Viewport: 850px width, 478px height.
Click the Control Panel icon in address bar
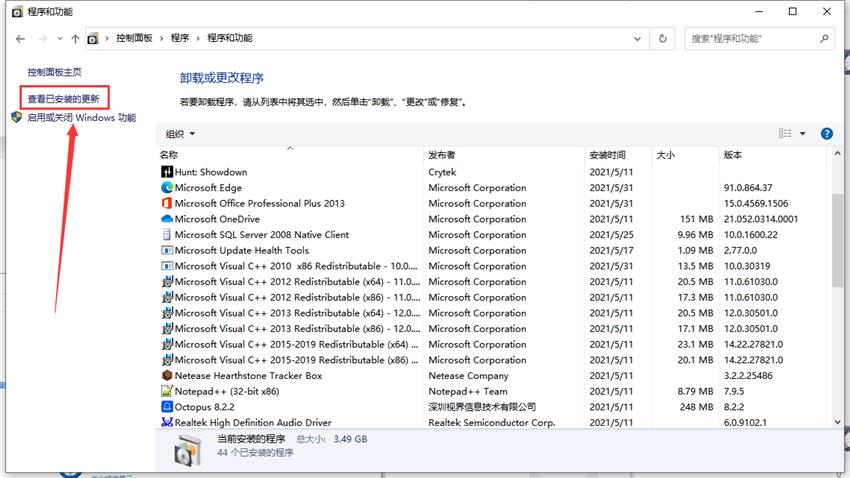point(93,38)
